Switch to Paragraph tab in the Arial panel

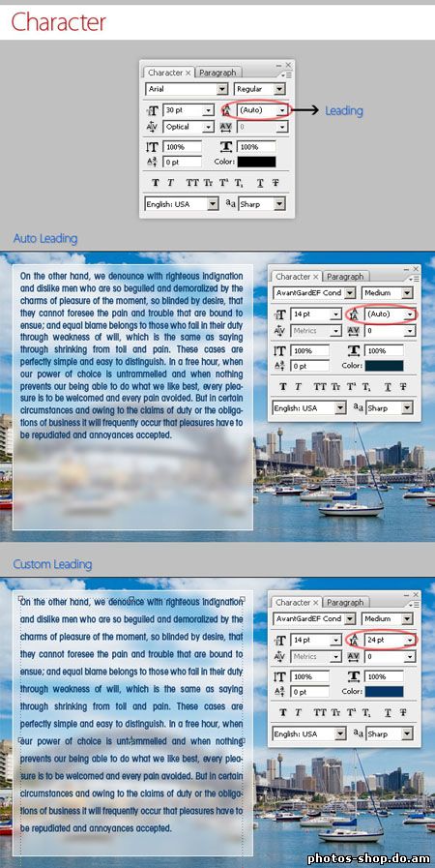point(217,73)
